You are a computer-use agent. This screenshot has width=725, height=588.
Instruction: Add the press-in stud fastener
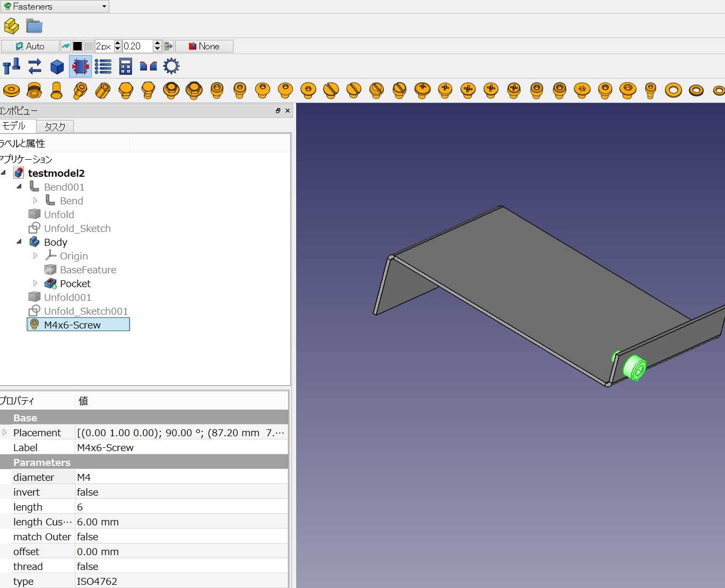click(x=57, y=91)
